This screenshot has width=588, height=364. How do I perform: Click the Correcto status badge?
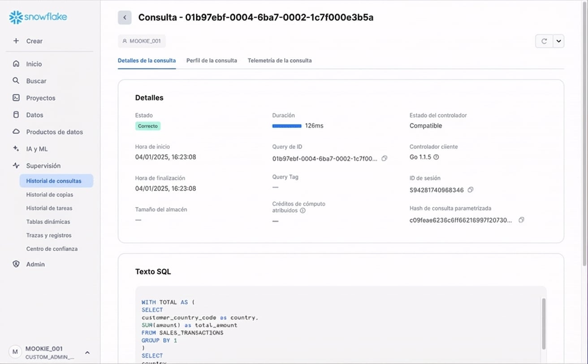148,126
